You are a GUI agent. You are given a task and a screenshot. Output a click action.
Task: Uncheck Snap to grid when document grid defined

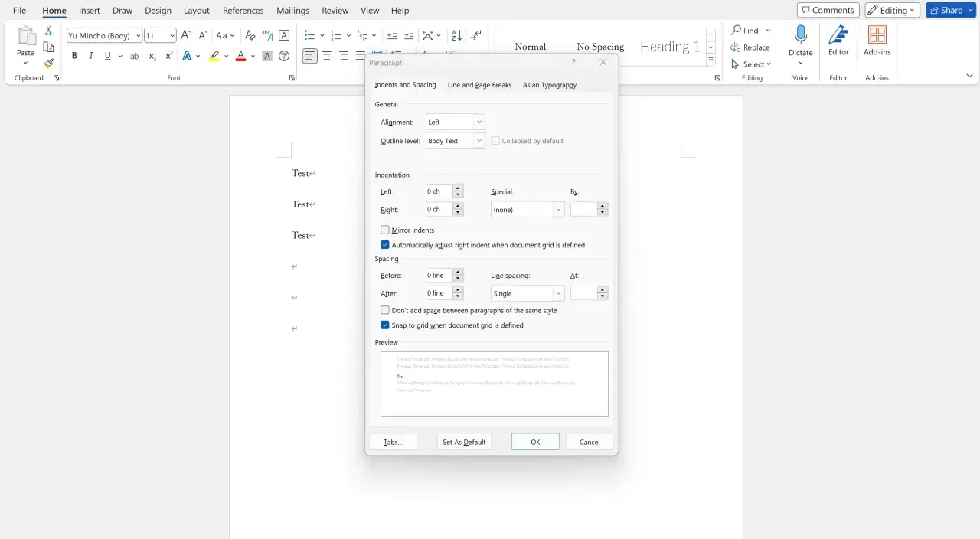coord(385,325)
